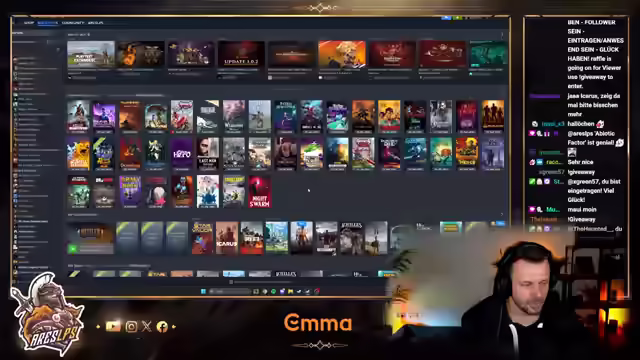Open the Windows Start menu
640x360 pixels.
[x=203, y=291]
